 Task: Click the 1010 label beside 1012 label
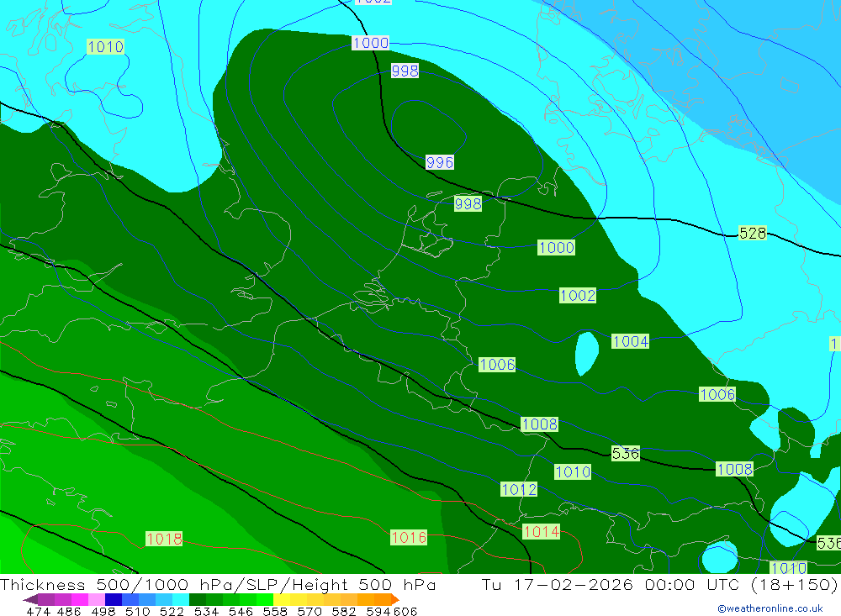pyautogui.click(x=573, y=471)
